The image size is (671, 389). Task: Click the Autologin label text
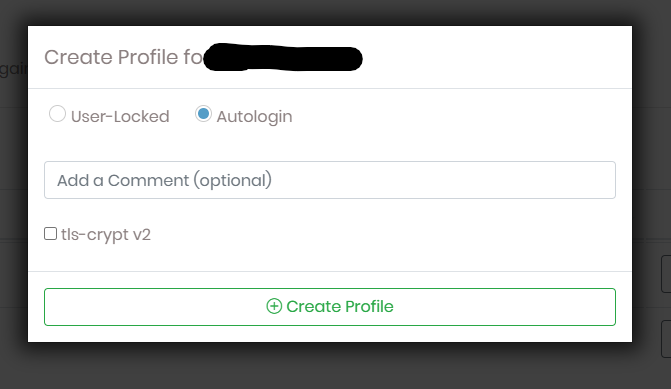255,117
